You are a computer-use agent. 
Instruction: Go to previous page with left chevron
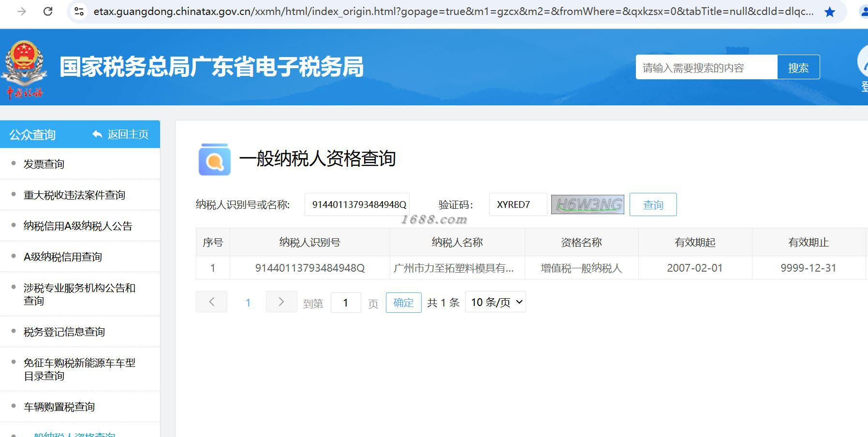(211, 302)
